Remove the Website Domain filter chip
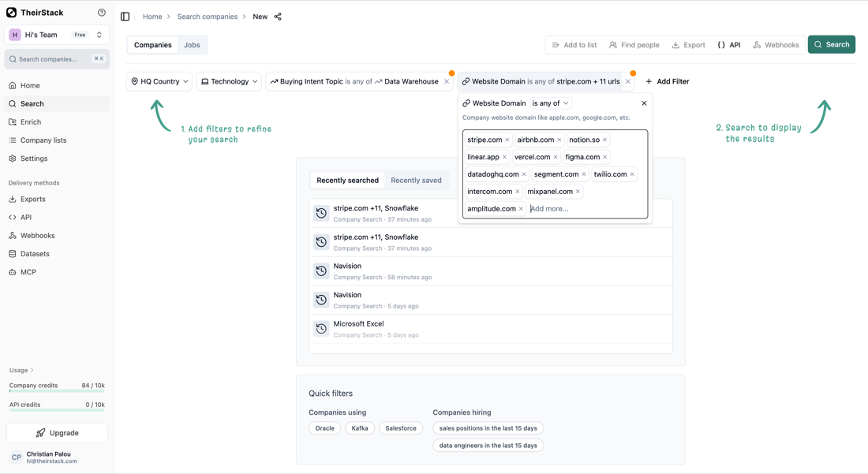The height and width of the screenshot is (474, 868). [628, 81]
